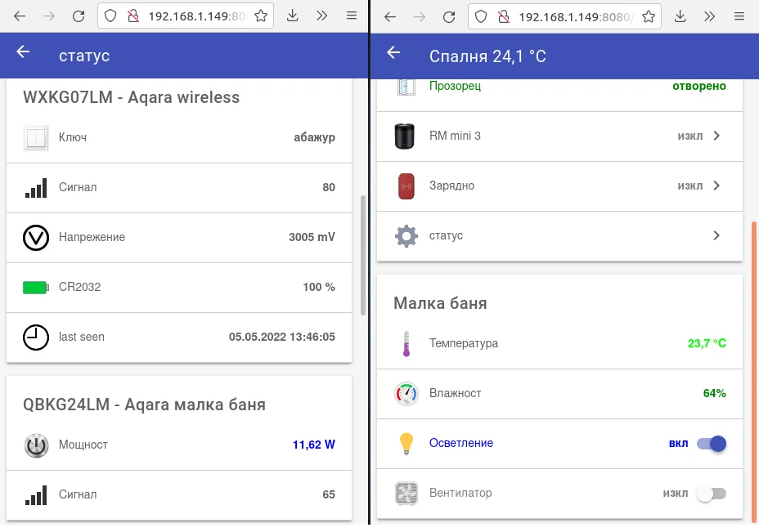Click the Мощност power icon
The width and height of the screenshot is (759, 532).
point(36,445)
